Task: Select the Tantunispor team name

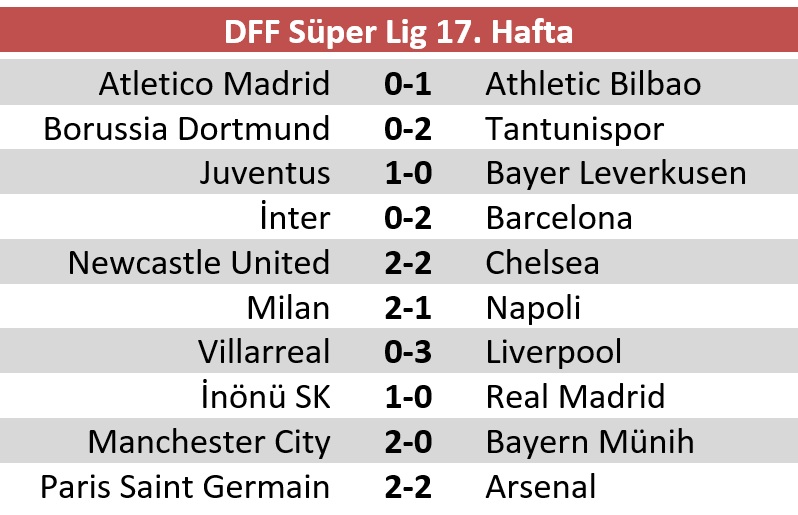Action: (x=575, y=129)
